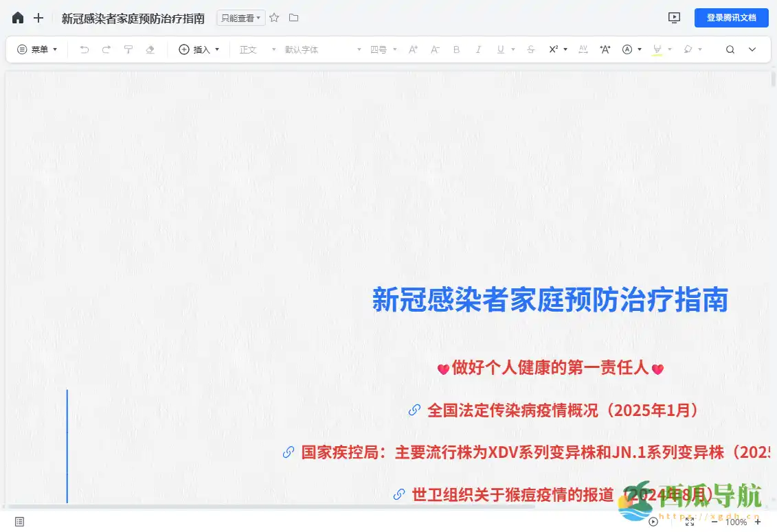Click the Clear Formatting eraser icon
Viewport: 777px width, 532px height.
coord(150,49)
